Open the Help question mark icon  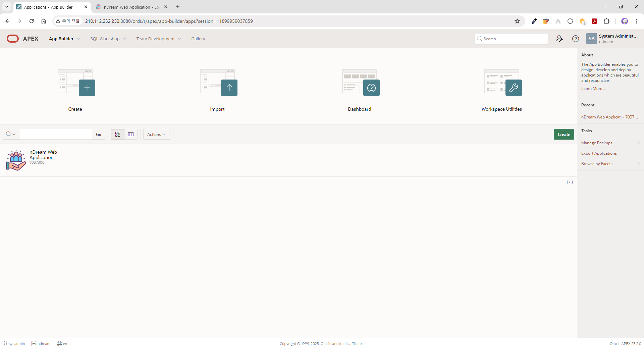pos(576,39)
